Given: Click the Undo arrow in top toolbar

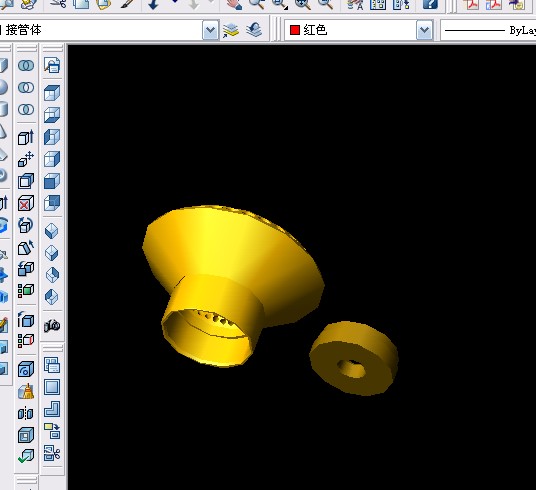Looking at the screenshot, I should click(153, 4).
